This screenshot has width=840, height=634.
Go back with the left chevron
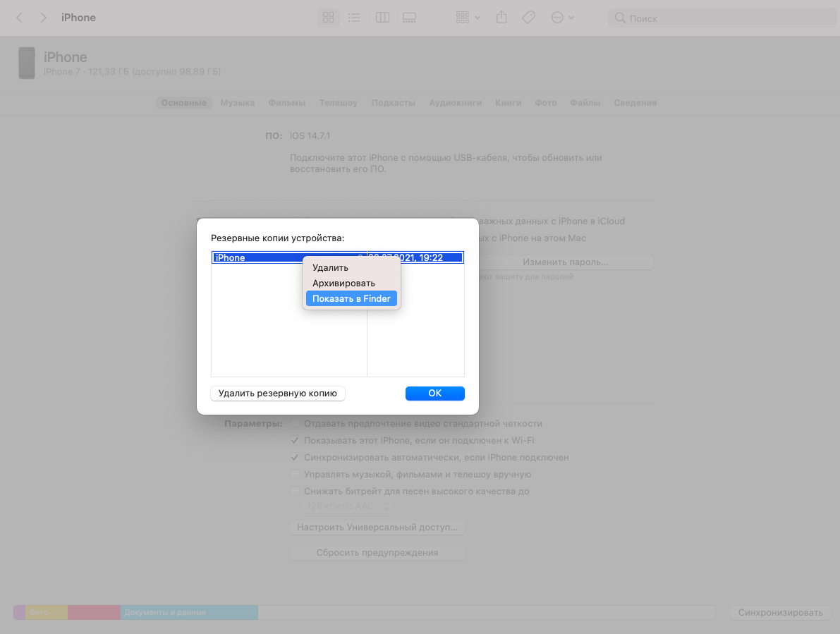tap(19, 18)
